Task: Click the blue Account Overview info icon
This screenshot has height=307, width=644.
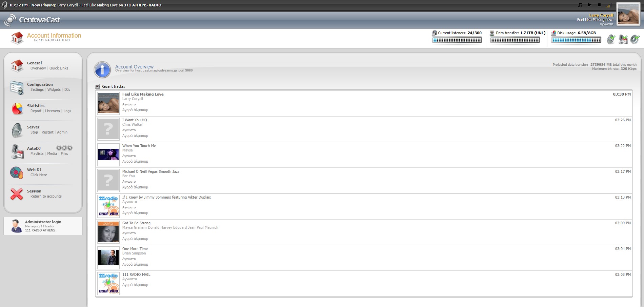Action: pos(102,70)
